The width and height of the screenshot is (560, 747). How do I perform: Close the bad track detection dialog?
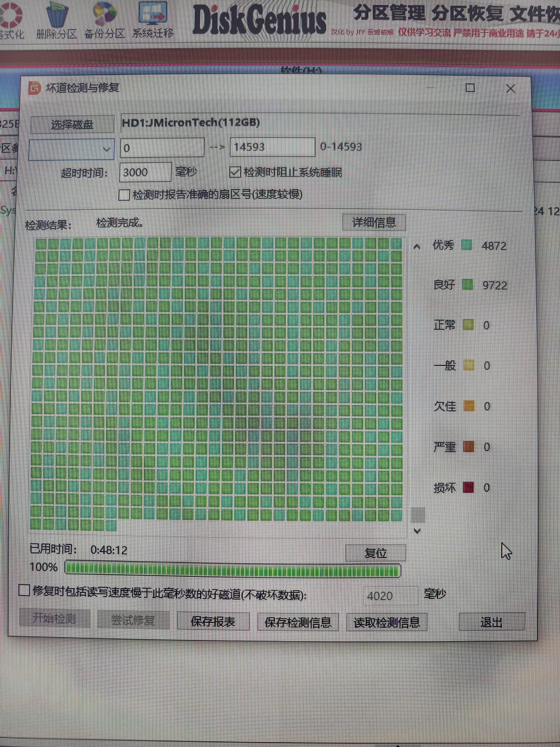pos(511,88)
